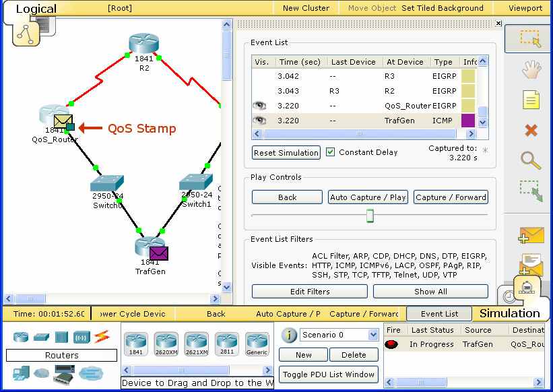Screen dimensions: 553x392
Task: Select the R2 router icon
Action: 143,43
